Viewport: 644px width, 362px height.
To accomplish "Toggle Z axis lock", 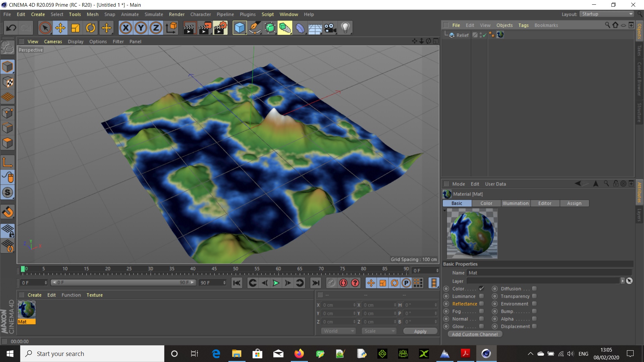I will point(156,28).
